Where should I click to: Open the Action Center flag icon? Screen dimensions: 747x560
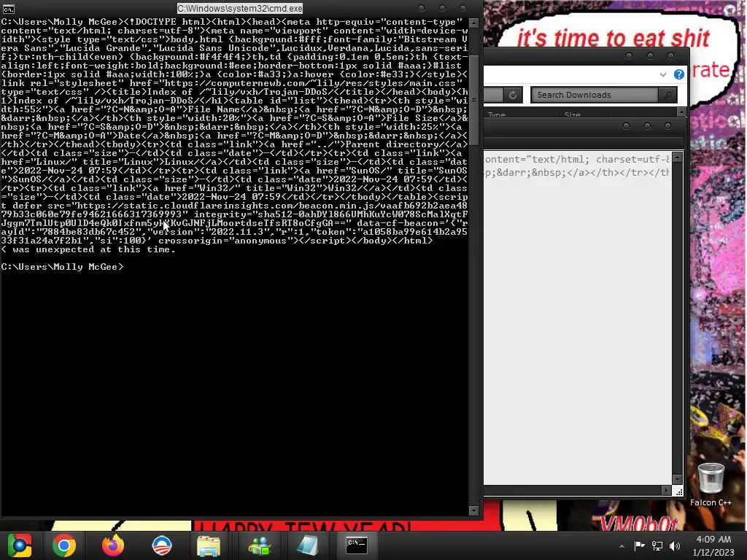tap(639, 545)
